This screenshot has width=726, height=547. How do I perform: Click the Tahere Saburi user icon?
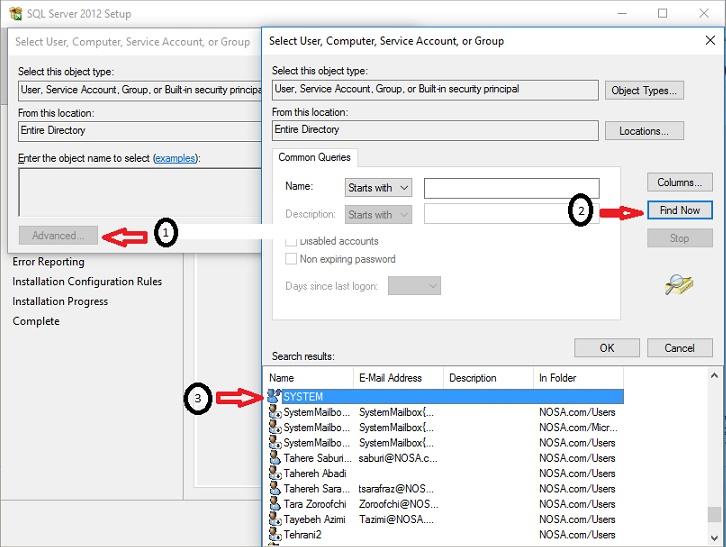(x=275, y=458)
